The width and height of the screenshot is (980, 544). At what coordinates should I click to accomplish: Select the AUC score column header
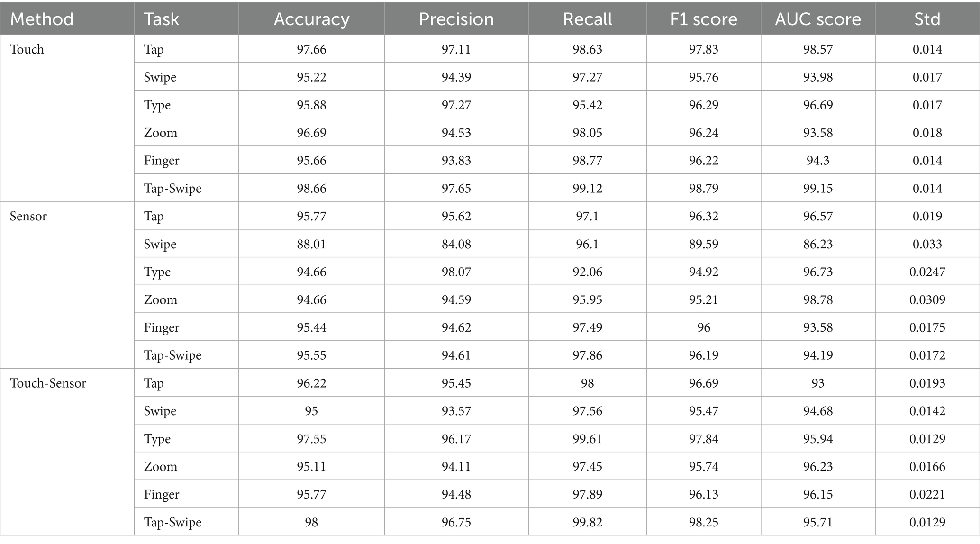(x=817, y=19)
